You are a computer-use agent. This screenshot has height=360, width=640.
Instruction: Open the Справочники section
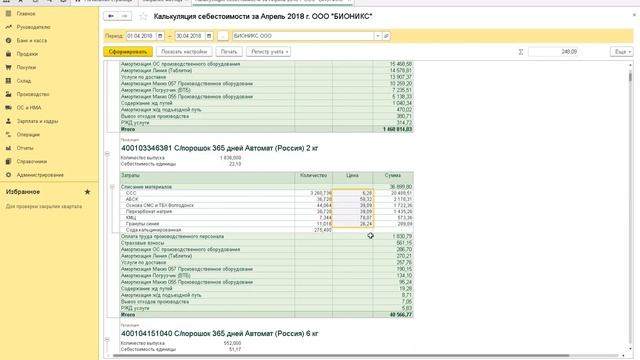coord(32,162)
